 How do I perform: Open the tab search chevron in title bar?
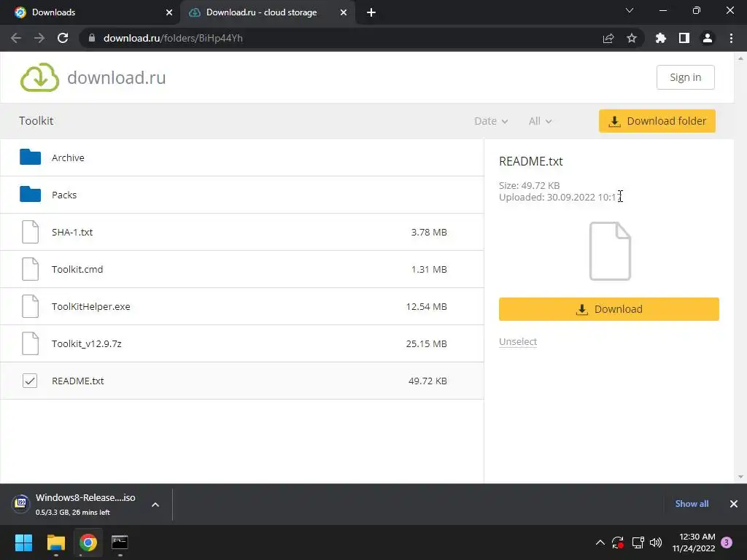(x=630, y=10)
